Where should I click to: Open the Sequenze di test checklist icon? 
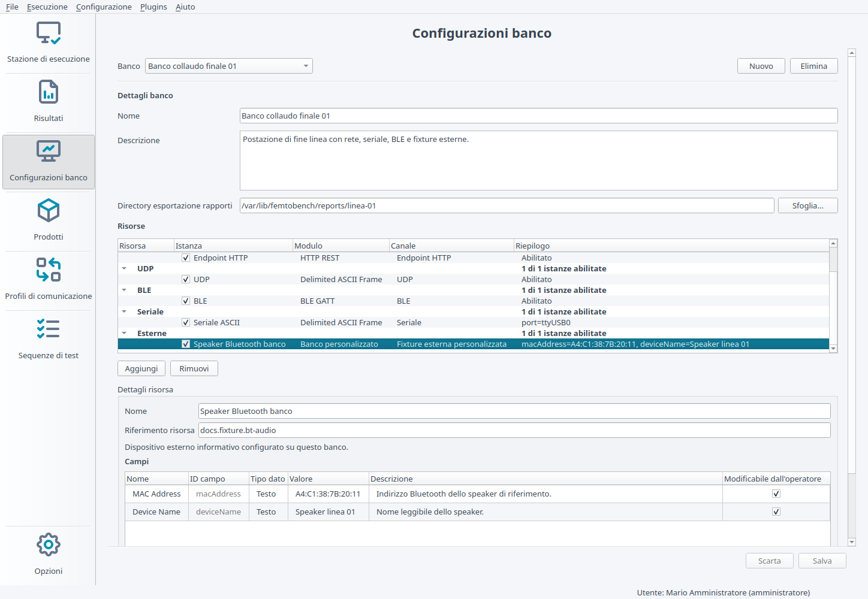point(49,329)
